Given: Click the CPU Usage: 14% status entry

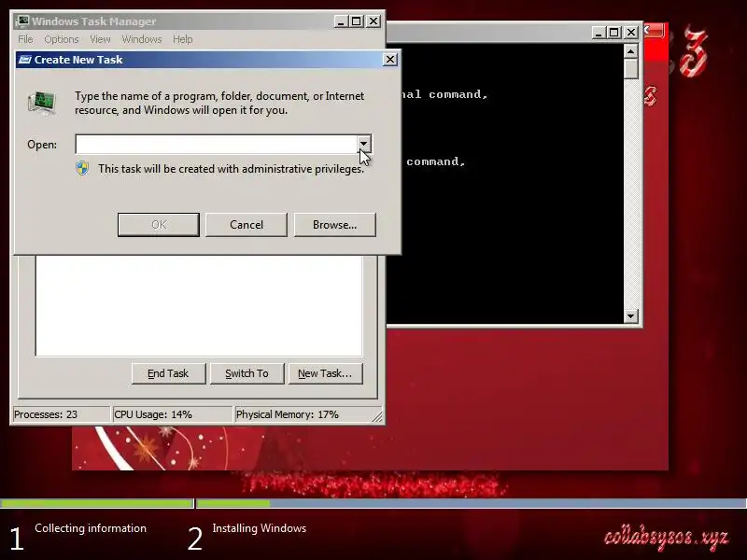Looking at the screenshot, I should point(173,414).
